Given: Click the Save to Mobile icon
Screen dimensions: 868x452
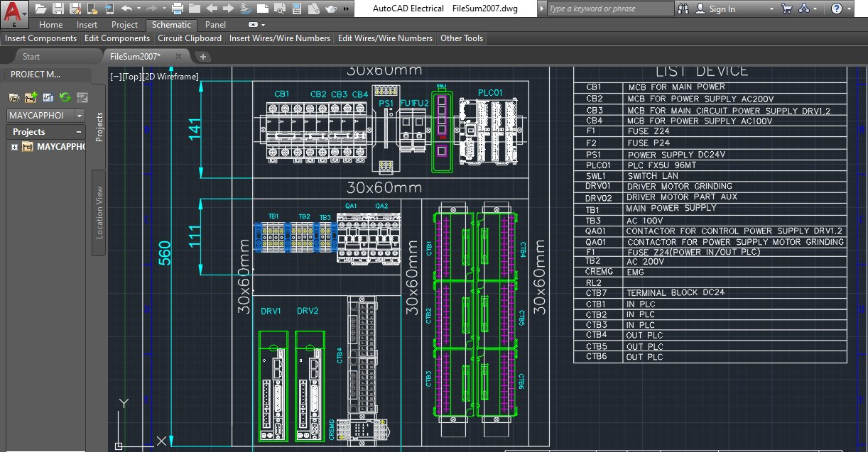Looking at the screenshot, I should (109, 9).
